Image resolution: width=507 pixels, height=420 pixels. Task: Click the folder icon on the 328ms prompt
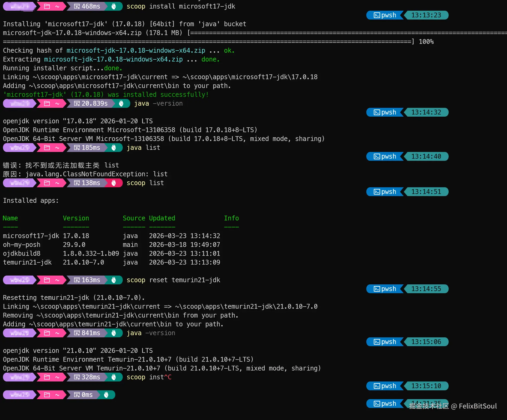47,377
